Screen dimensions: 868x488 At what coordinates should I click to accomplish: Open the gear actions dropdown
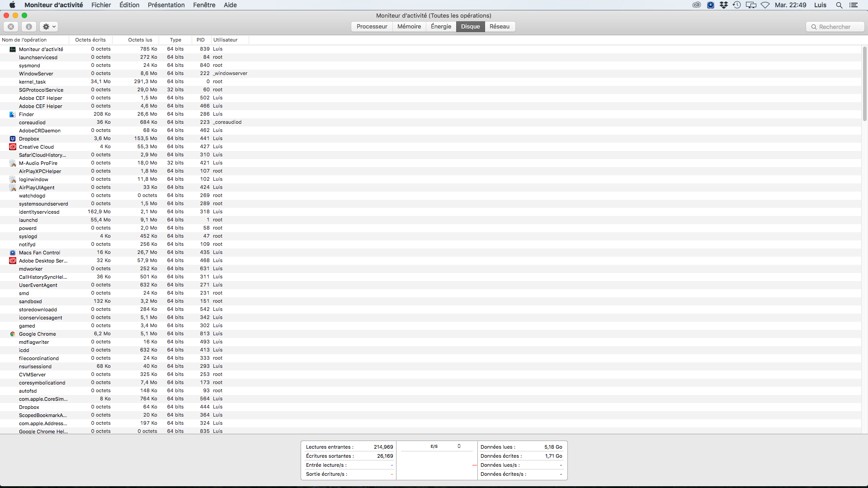coord(49,27)
